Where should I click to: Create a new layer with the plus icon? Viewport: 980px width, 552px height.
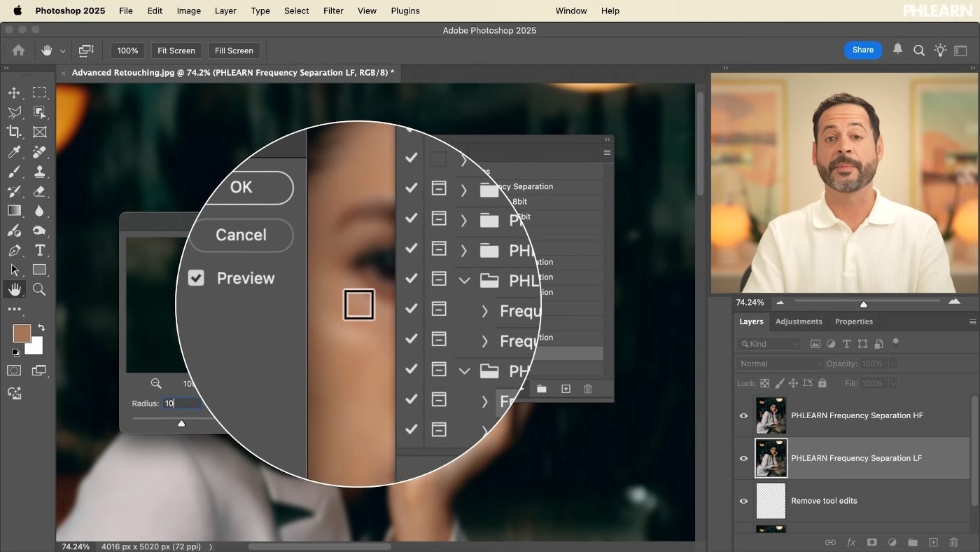click(x=933, y=542)
